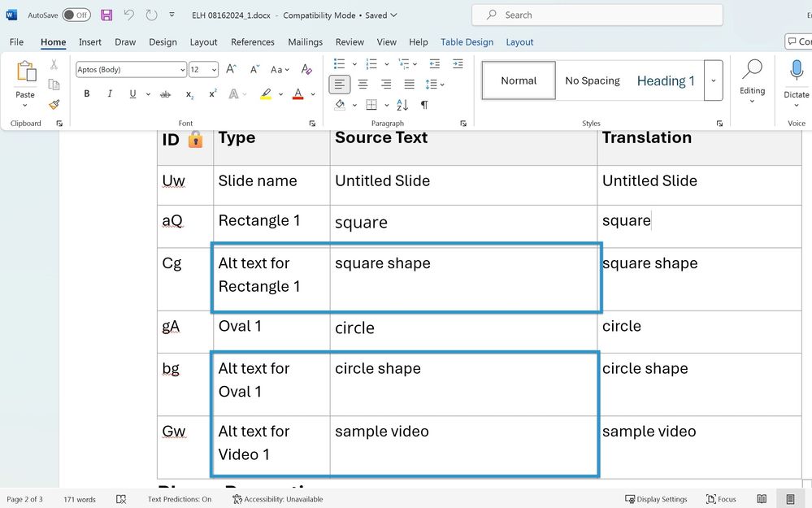Expand the Styles gallery dropdown

point(713,80)
